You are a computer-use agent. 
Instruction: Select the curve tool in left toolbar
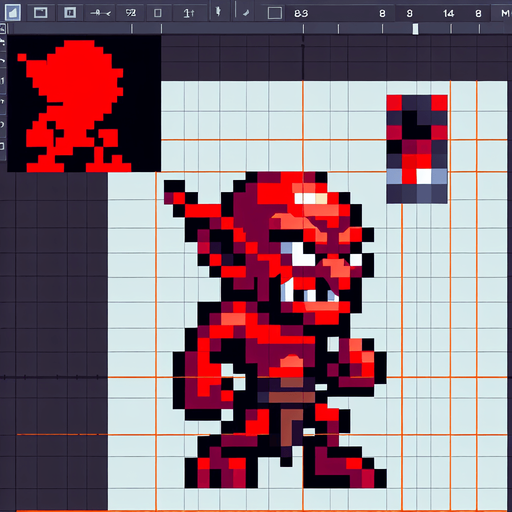2,61
